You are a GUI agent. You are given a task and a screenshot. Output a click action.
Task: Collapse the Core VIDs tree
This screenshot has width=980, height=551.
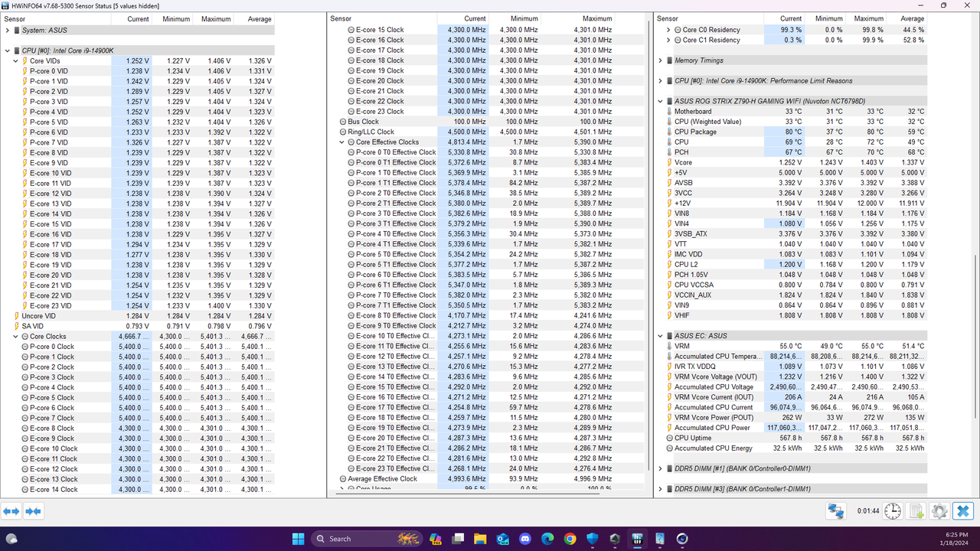[16, 60]
